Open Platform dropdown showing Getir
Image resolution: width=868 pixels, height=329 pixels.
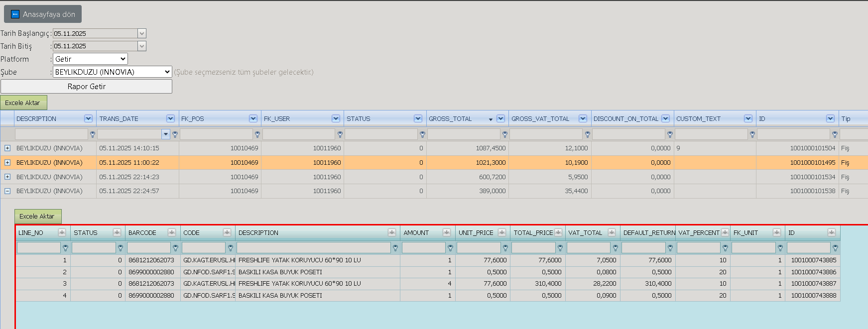pos(90,59)
